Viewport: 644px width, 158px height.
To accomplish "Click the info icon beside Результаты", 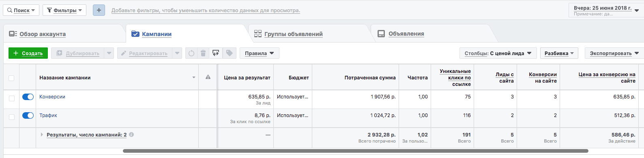I will click(x=131, y=135).
